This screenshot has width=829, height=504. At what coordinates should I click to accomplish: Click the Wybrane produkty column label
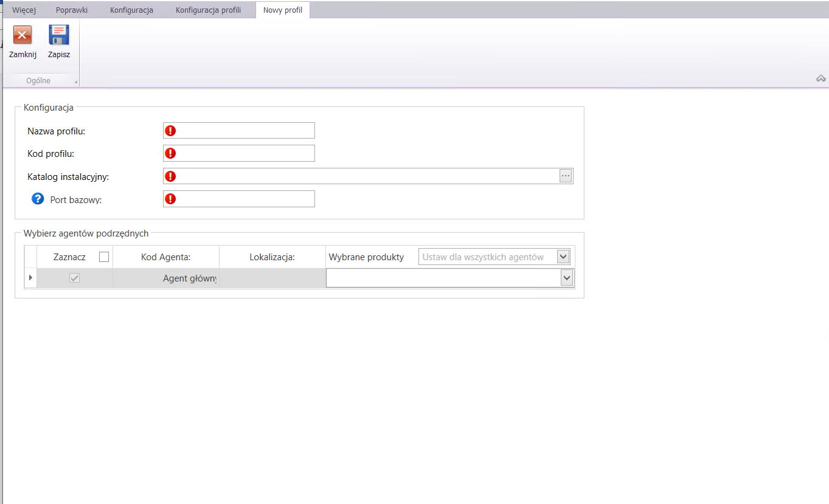[366, 257]
